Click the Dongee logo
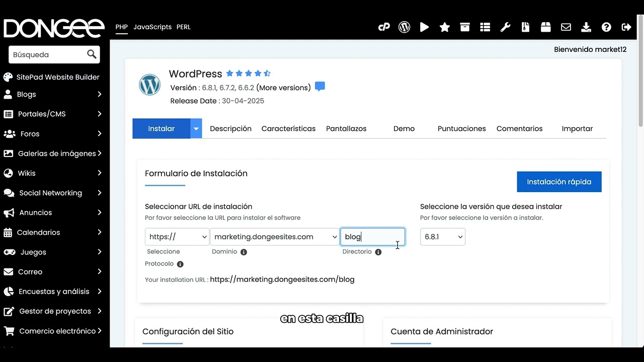 pyautogui.click(x=54, y=28)
